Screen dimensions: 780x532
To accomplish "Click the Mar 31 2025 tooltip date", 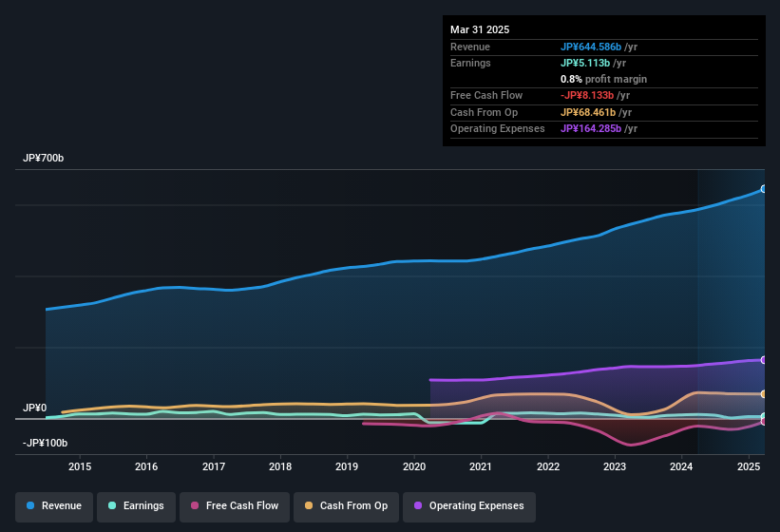I will pos(480,29).
